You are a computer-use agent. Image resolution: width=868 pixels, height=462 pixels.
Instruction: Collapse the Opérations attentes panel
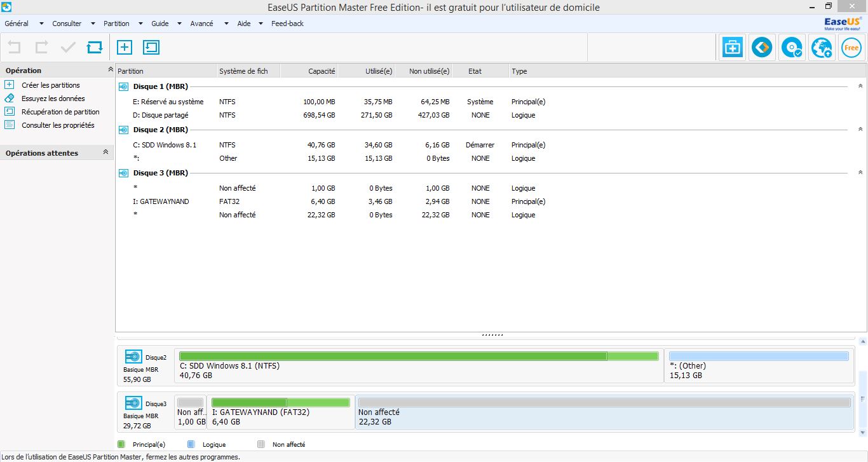105,153
